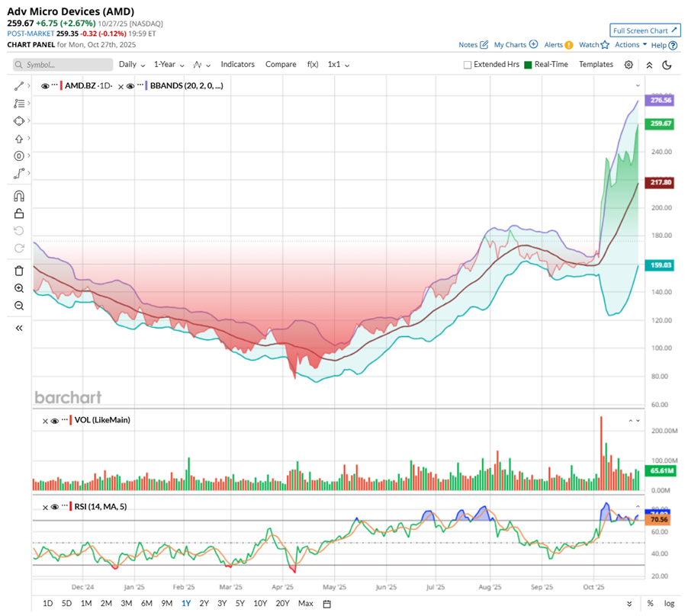The height and width of the screenshot is (616, 688).
Task: Select the 1Y range tab
Action: tap(186, 604)
